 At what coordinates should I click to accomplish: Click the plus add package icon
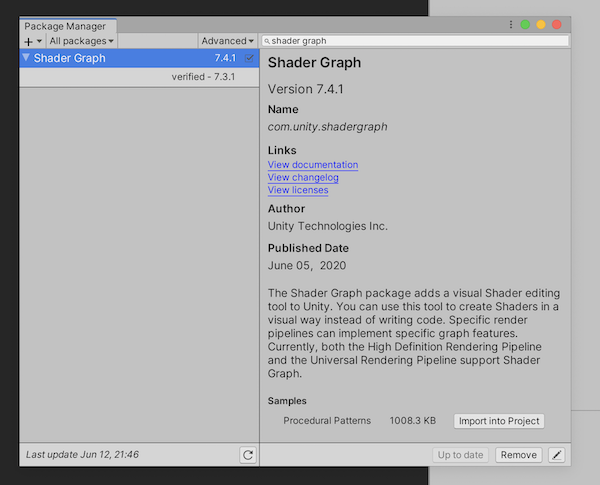(29, 41)
